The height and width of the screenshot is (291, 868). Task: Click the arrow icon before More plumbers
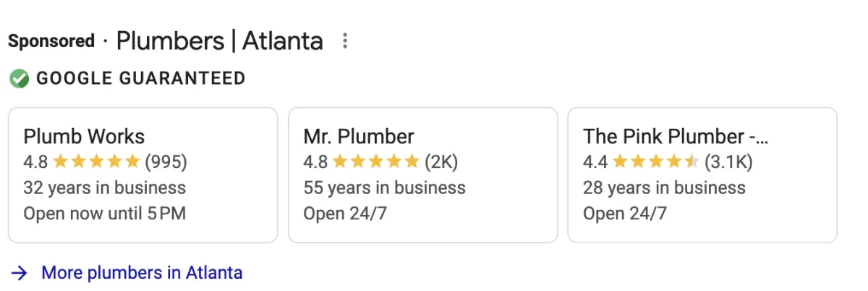point(21,273)
